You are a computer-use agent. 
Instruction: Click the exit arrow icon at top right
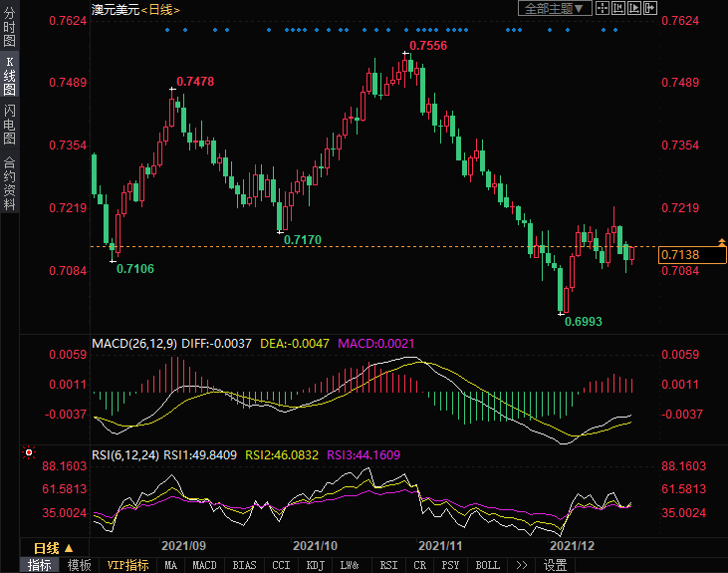649,8
